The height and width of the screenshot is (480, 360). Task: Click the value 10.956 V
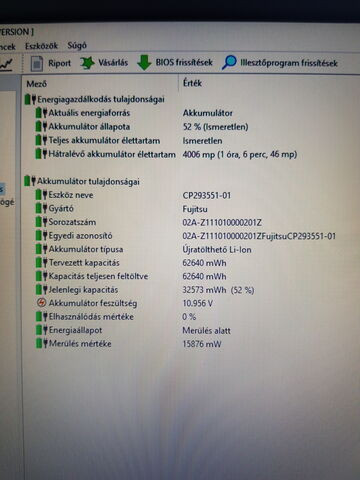198,303
